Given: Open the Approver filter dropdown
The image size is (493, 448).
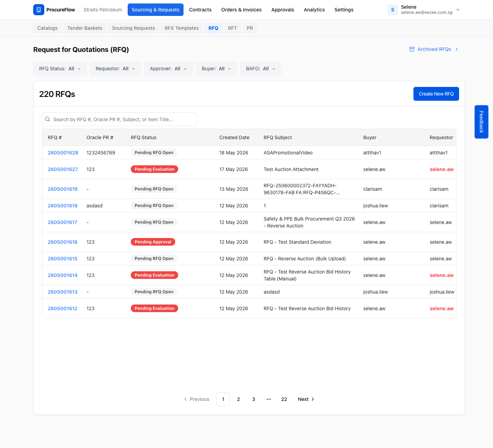Looking at the screenshot, I should click(x=168, y=69).
